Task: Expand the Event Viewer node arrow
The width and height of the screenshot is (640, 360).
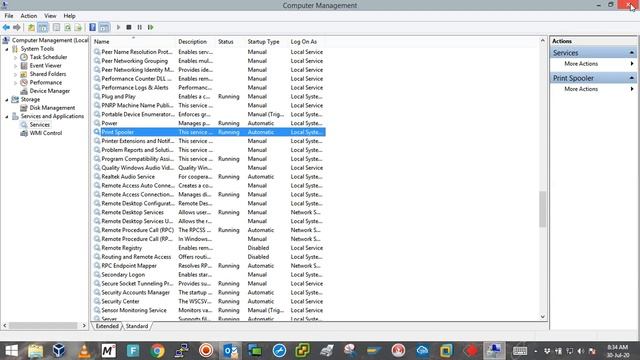Action: click(x=16, y=66)
